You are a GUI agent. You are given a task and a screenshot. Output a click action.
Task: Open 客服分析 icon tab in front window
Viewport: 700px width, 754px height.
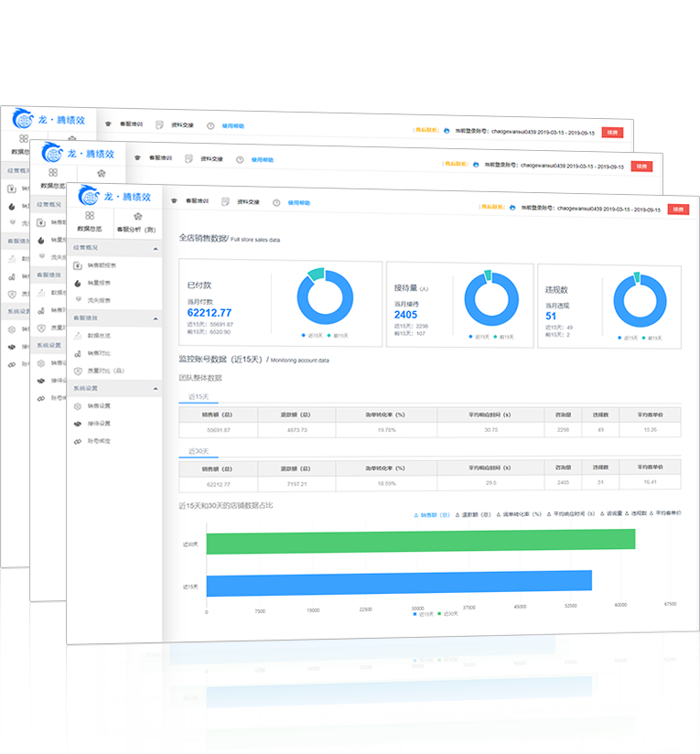136,215
